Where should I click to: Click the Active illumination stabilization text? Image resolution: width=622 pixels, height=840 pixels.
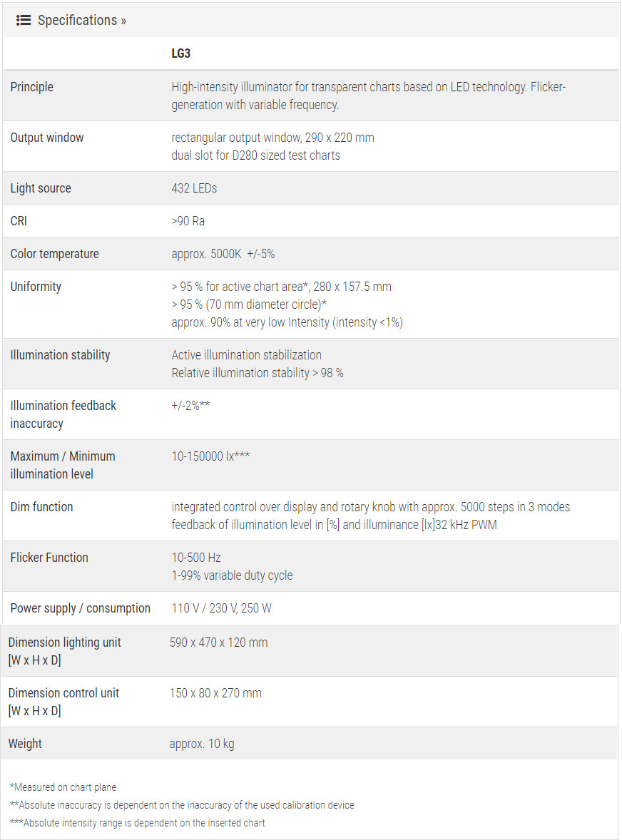click(246, 355)
